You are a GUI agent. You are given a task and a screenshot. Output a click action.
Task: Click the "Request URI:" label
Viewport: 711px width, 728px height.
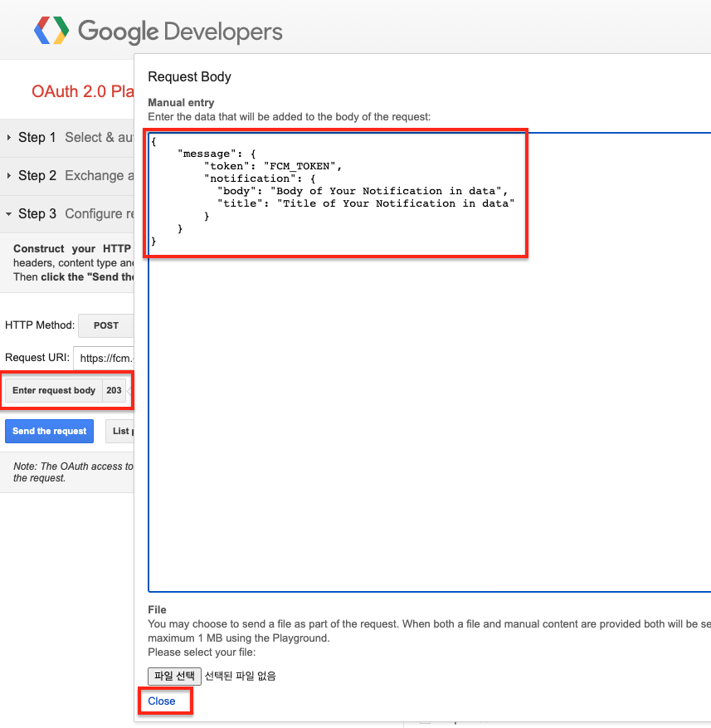(x=37, y=358)
